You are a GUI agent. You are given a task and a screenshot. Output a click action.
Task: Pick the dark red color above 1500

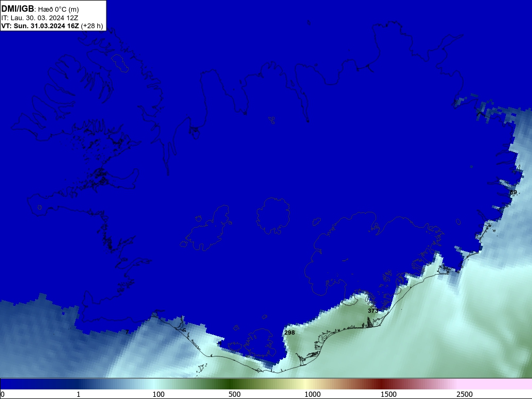coord(383,384)
